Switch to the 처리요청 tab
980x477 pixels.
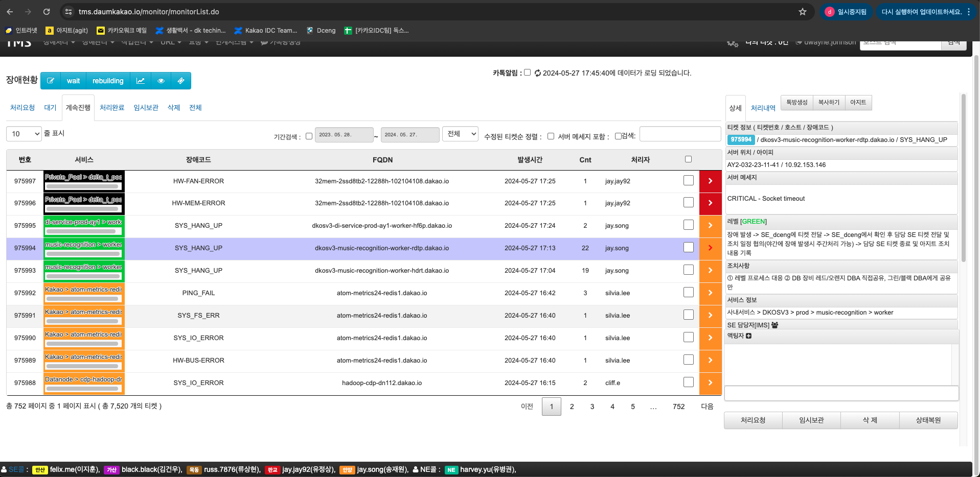tap(22, 108)
